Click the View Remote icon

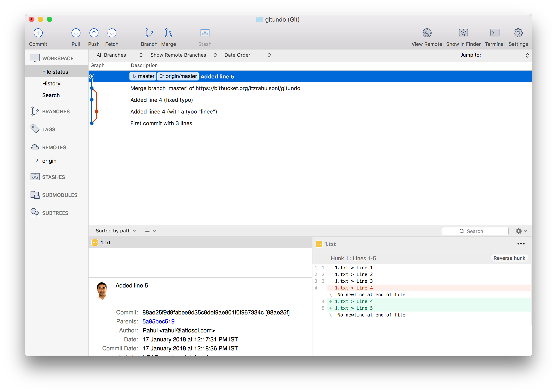pyautogui.click(x=426, y=36)
